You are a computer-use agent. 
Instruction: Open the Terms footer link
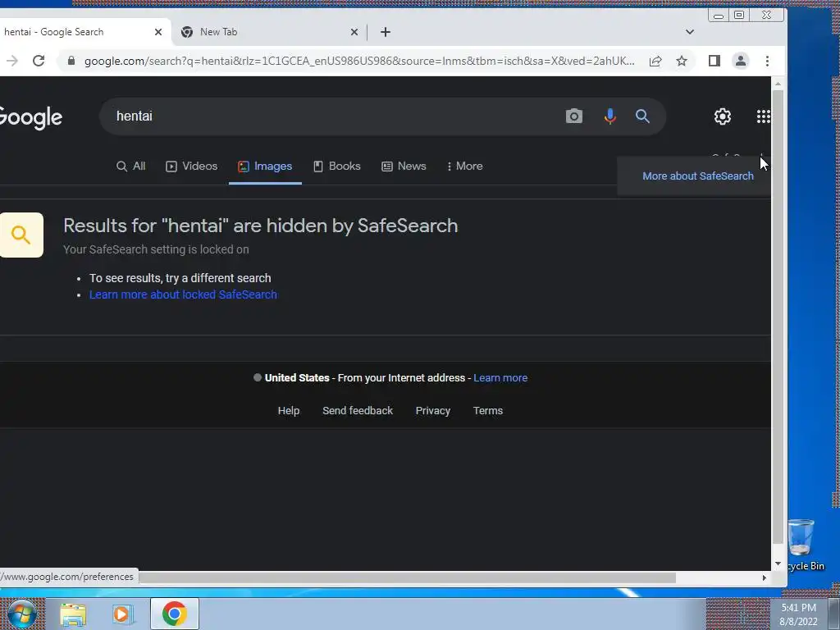coord(487,410)
